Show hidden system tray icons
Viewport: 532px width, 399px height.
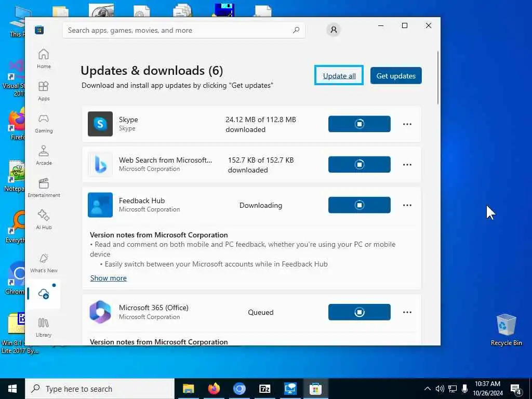click(428, 389)
